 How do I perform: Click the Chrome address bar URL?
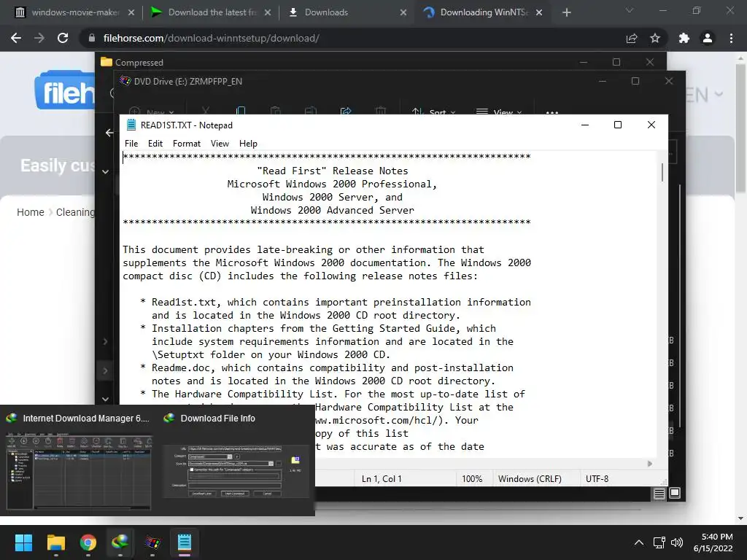pos(211,38)
